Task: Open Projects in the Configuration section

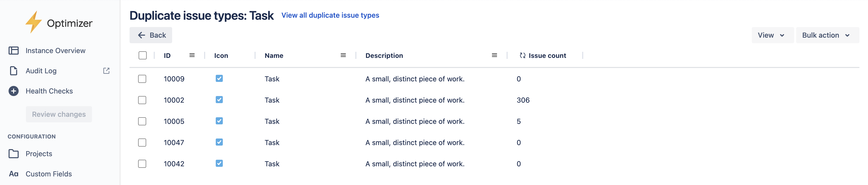Action: tap(39, 154)
